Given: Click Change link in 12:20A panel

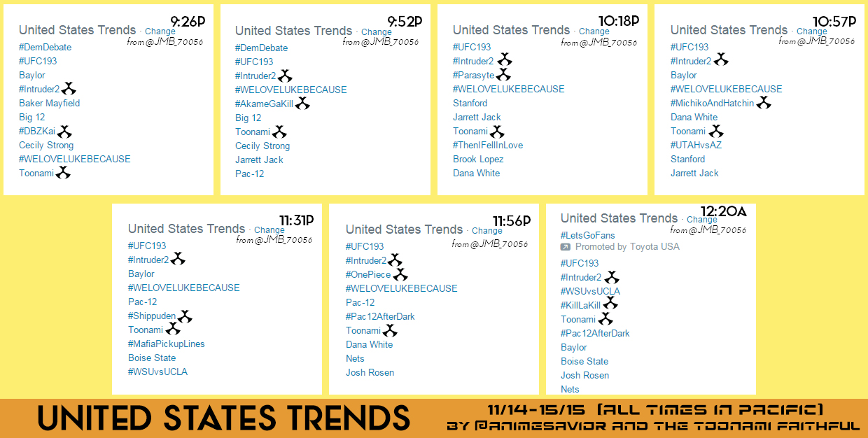Looking at the screenshot, I should pos(702,220).
